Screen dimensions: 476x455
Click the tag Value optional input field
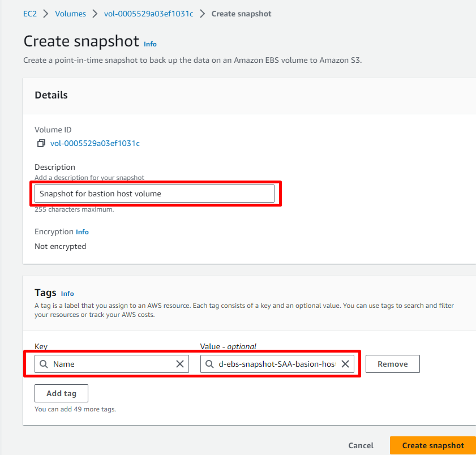pos(276,364)
